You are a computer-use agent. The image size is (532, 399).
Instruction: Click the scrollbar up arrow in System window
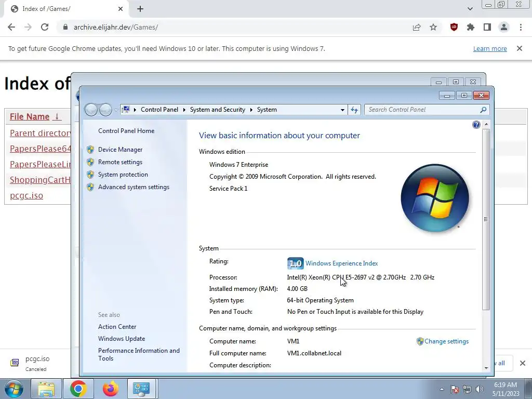(x=486, y=125)
